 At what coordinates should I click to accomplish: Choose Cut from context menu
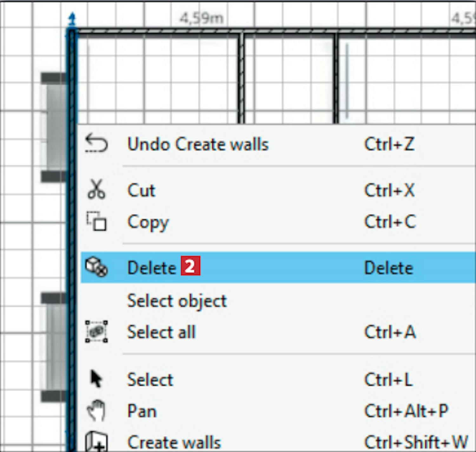tap(141, 191)
